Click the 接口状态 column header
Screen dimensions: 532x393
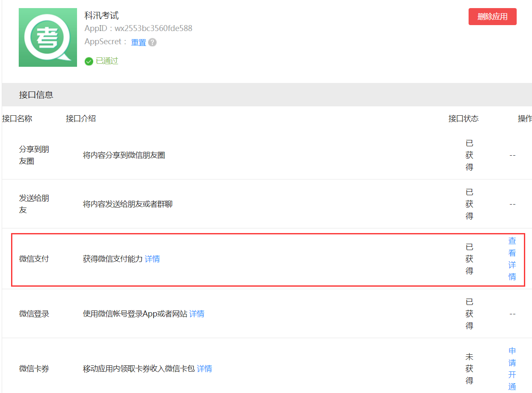[x=463, y=118]
